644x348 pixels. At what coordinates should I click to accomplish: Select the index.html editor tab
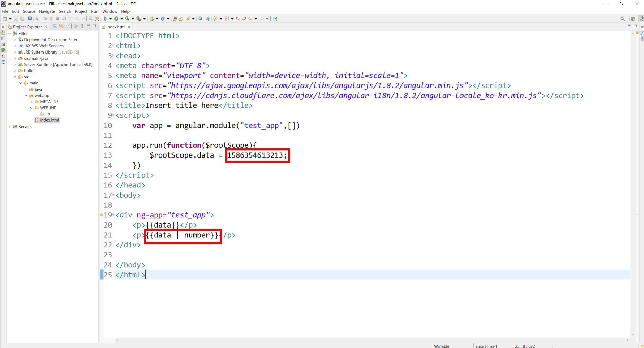[x=116, y=27]
